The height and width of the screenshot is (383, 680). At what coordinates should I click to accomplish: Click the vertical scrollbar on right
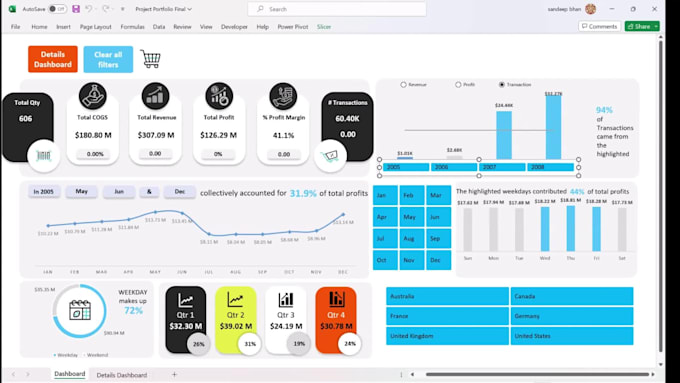tap(660, 195)
